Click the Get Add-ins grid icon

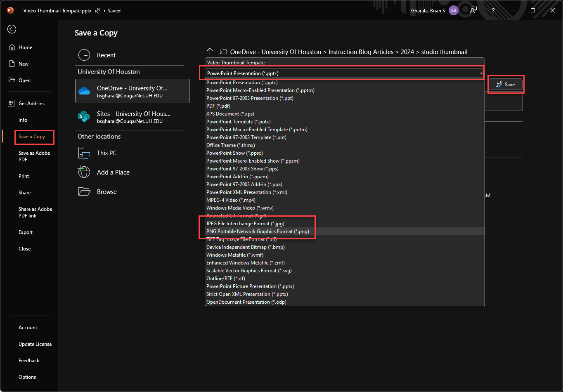tap(12, 104)
